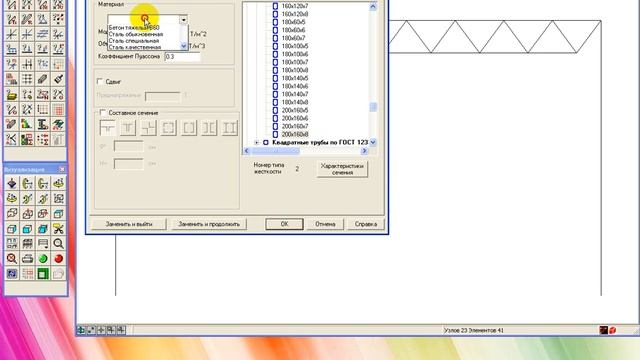Click the yellow scissors clipping icon
This screenshot has height=360, width=640.
click(x=58, y=229)
